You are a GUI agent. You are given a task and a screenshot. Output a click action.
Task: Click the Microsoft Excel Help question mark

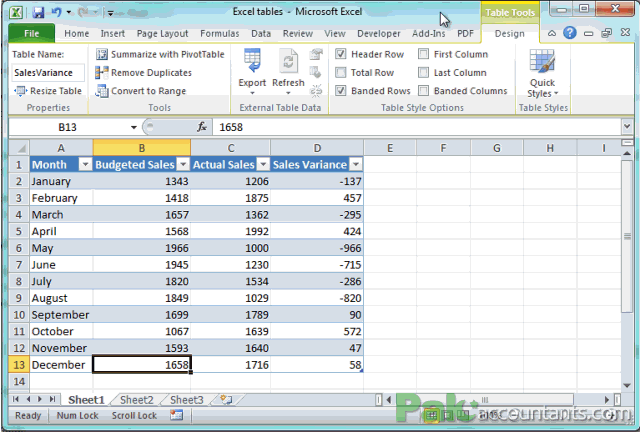(x=569, y=33)
